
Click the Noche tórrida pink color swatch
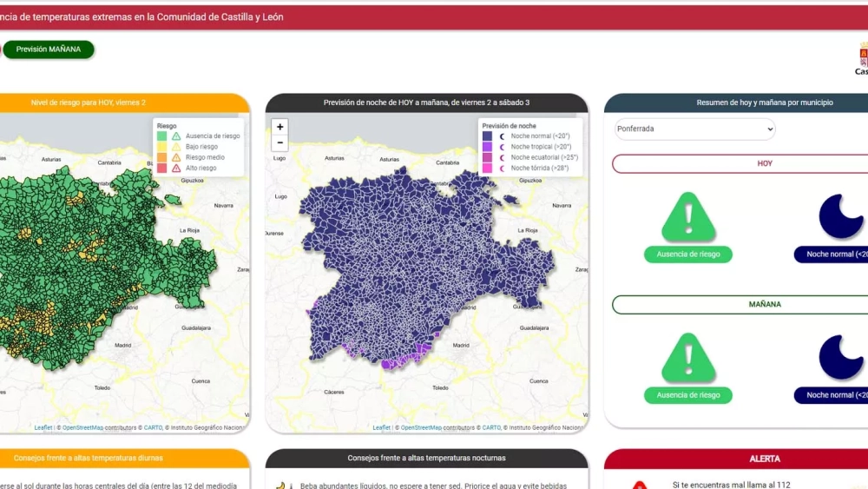tap(487, 168)
